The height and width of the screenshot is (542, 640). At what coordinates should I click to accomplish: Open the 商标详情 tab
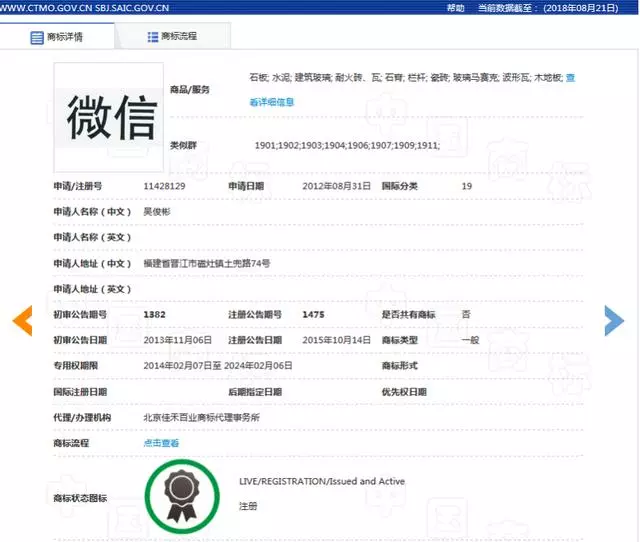coord(65,37)
